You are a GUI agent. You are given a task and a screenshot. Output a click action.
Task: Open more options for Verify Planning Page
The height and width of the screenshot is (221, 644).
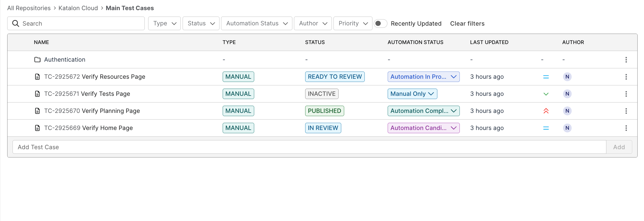pyautogui.click(x=626, y=111)
